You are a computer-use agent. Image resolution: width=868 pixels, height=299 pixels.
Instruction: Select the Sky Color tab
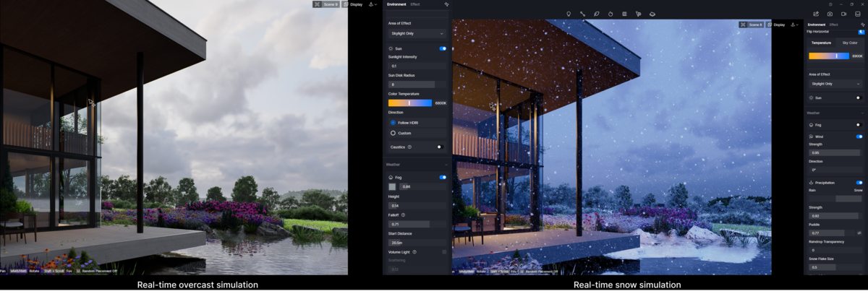[849, 43]
